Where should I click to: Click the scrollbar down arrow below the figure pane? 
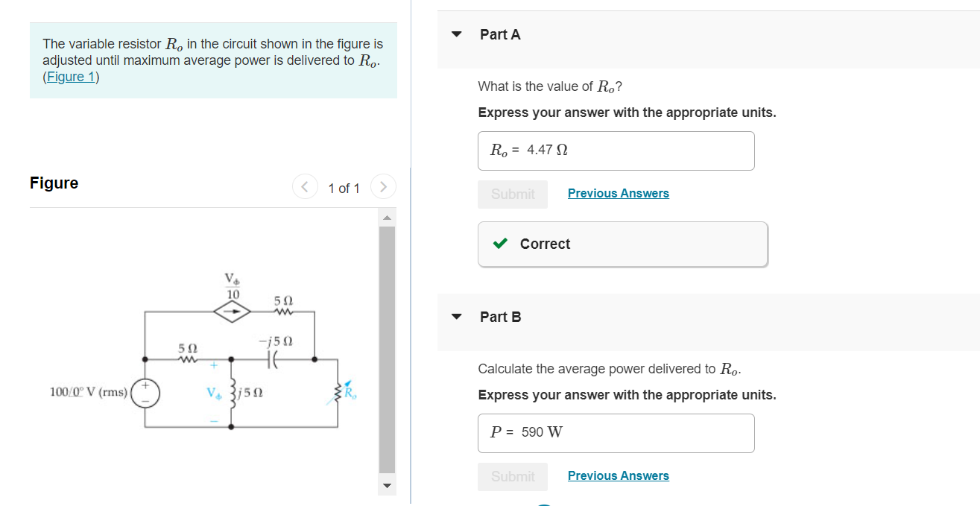387,485
